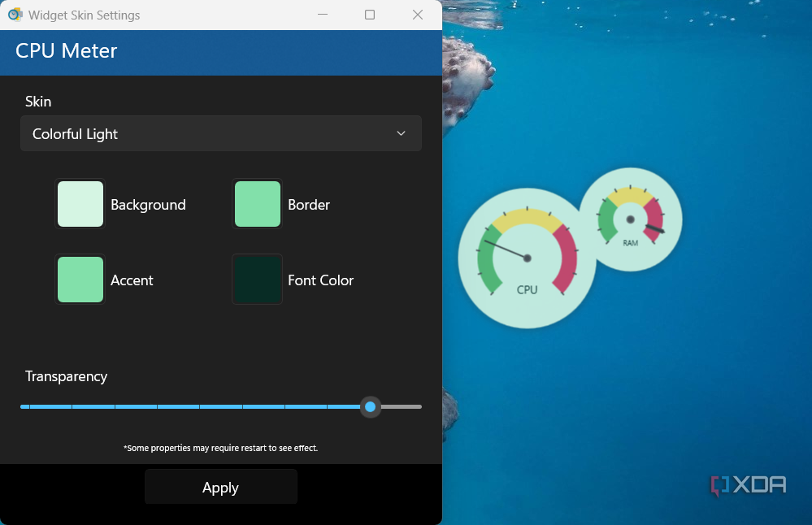Click the Font Color label text
Screen dimensions: 812x525
(x=320, y=280)
